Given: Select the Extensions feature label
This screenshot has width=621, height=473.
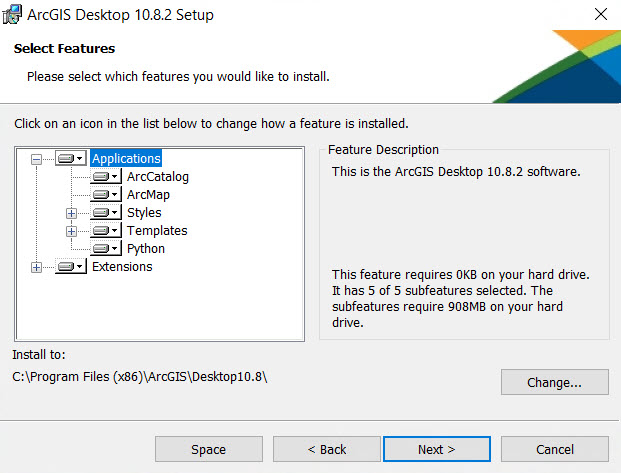Looking at the screenshot, I should point(122,267).
